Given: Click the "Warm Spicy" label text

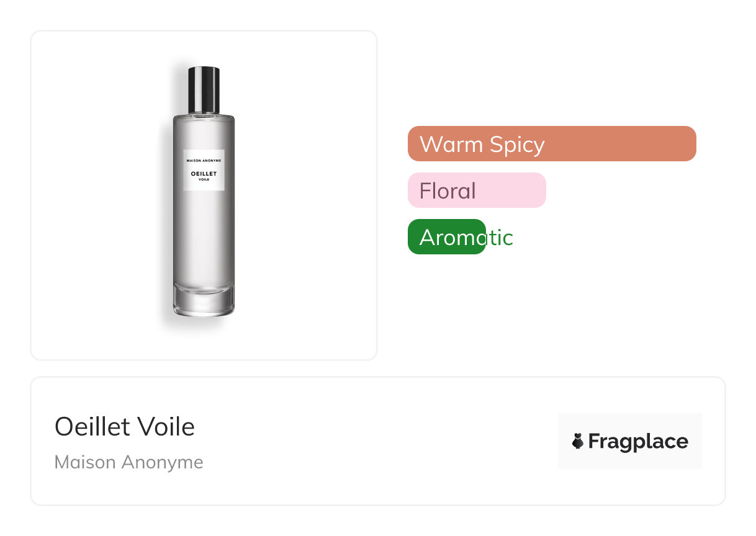Looking at the screenshot, I should pyautogui.click(x=482, y=144).
